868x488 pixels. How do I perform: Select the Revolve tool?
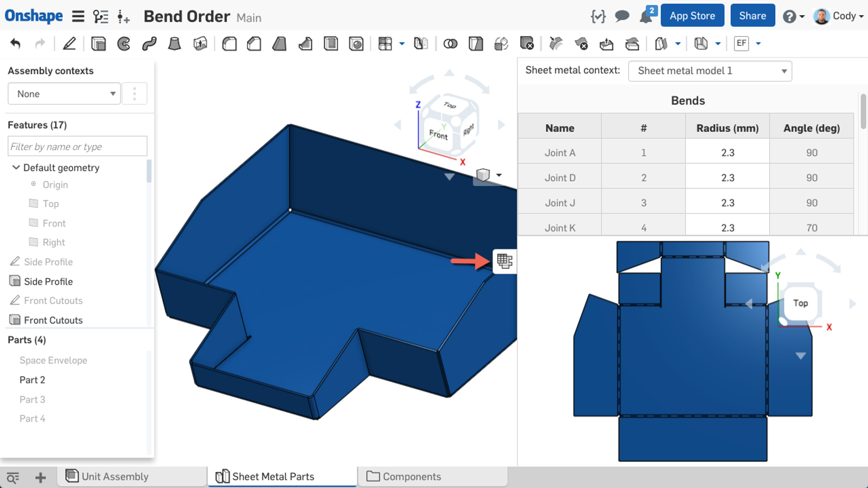click(124, 43)
